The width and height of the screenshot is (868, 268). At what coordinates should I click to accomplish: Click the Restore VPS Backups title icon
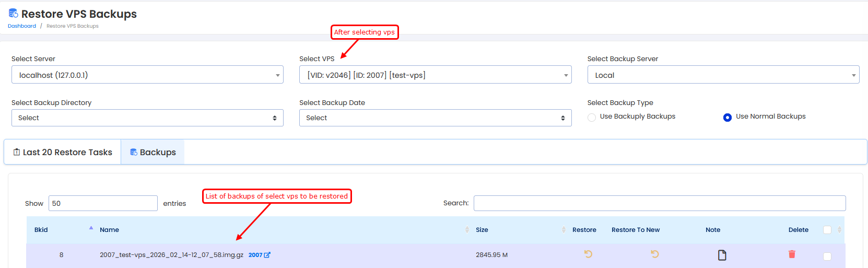[x=13, y=13]
